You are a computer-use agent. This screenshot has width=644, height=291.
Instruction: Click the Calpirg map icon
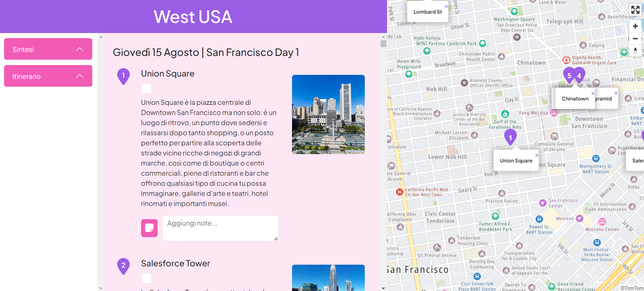pos(583,45)
